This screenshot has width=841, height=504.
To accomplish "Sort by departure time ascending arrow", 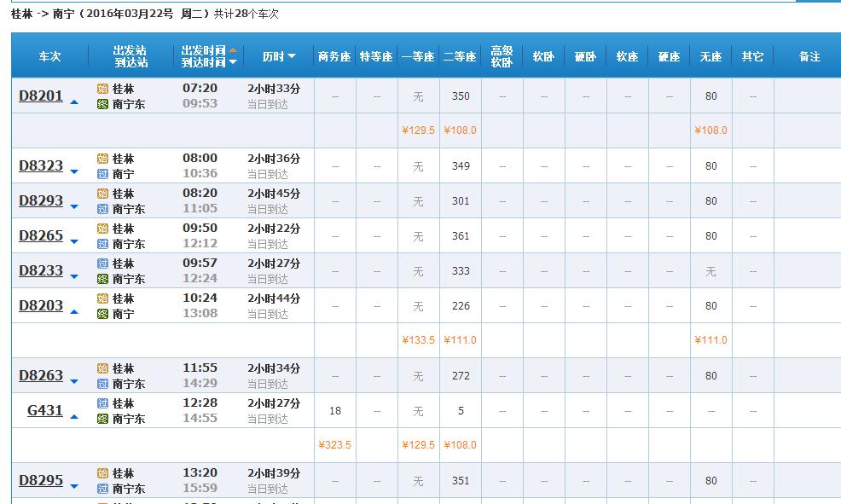I will (x=233, y=49).
